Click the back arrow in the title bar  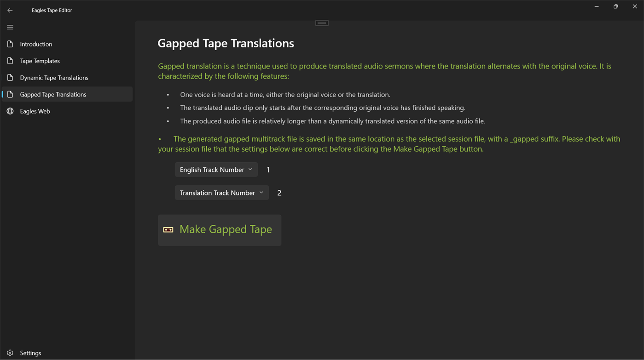[x=10, y=10]
